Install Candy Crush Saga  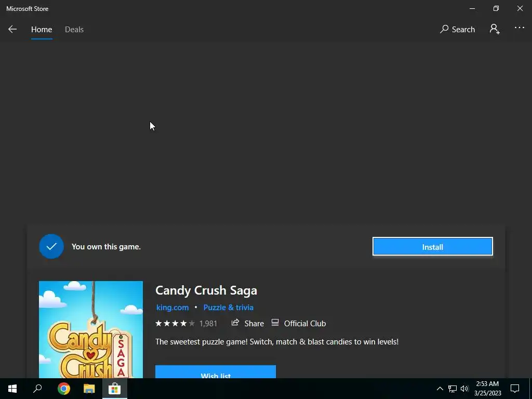[x=433, y=247]
